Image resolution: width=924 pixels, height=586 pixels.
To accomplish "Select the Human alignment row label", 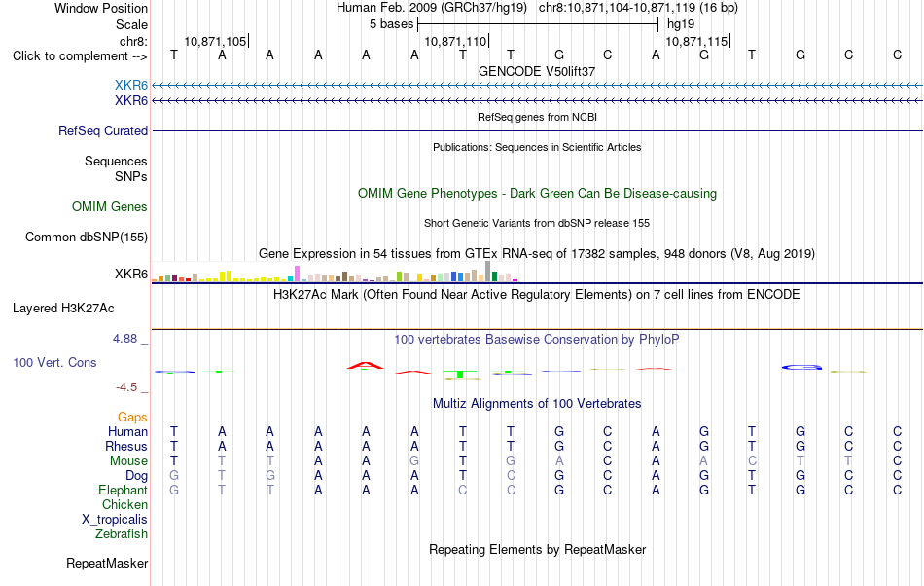I will coord(127,431).
